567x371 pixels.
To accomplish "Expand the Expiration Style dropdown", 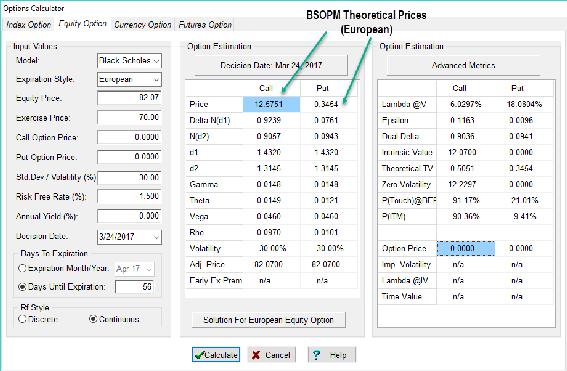I will (157, 80).
